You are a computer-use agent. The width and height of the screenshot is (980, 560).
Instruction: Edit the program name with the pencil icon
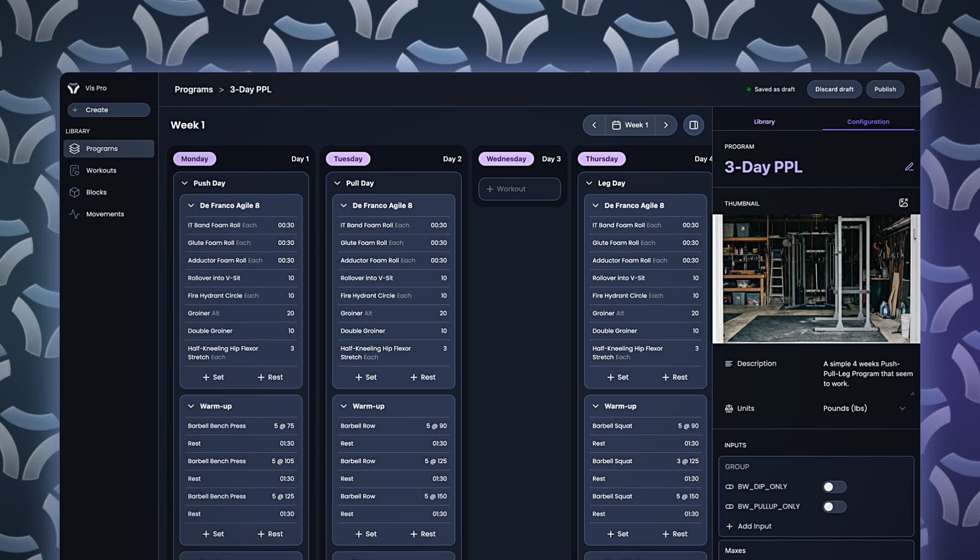coord(909,167)
